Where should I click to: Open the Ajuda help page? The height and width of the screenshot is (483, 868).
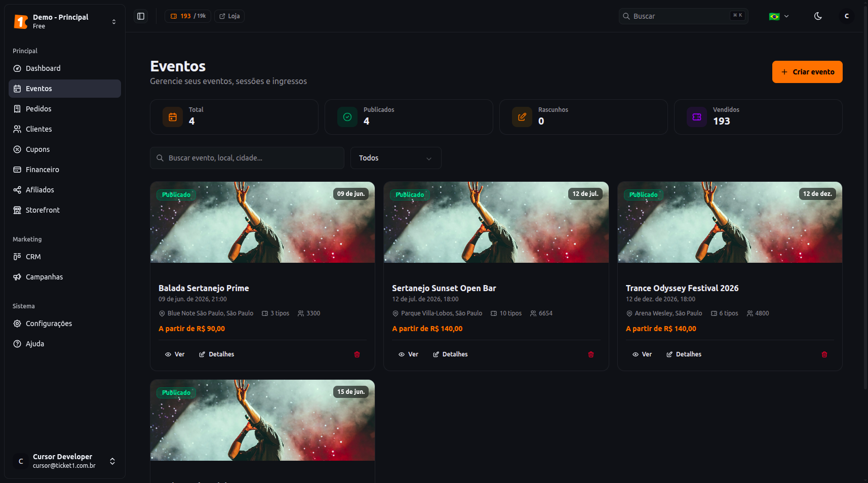pos(65,344)
